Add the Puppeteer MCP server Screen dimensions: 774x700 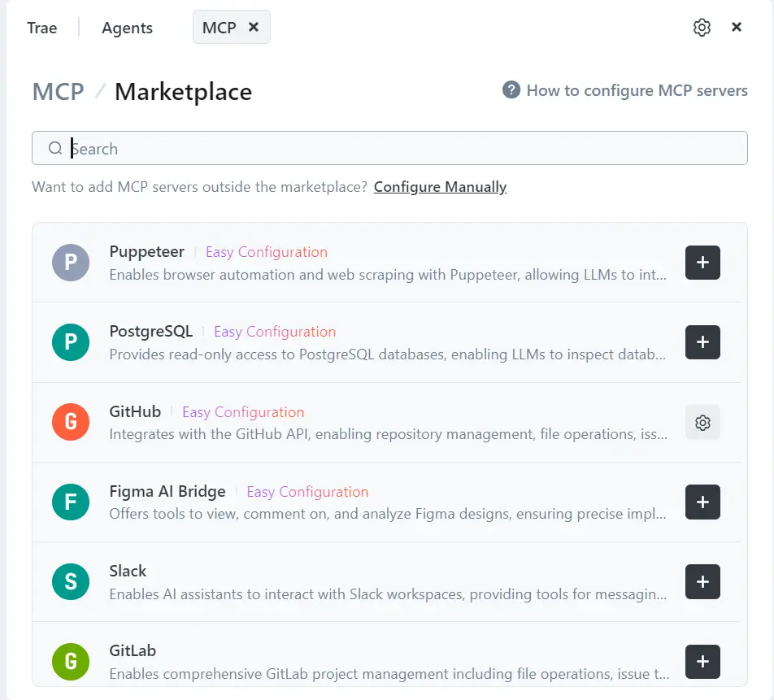coord(702,263)
